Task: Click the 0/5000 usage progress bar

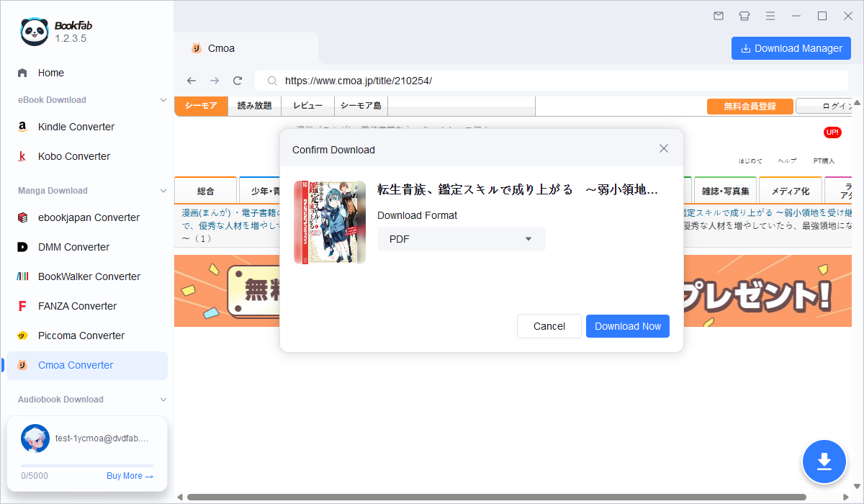Action: (87, 466)
